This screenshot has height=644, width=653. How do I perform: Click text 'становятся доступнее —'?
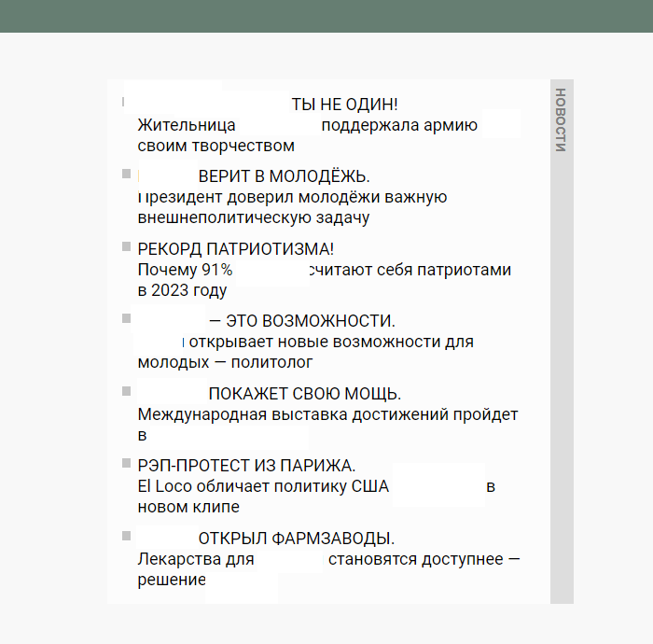(x=424, y=559)
